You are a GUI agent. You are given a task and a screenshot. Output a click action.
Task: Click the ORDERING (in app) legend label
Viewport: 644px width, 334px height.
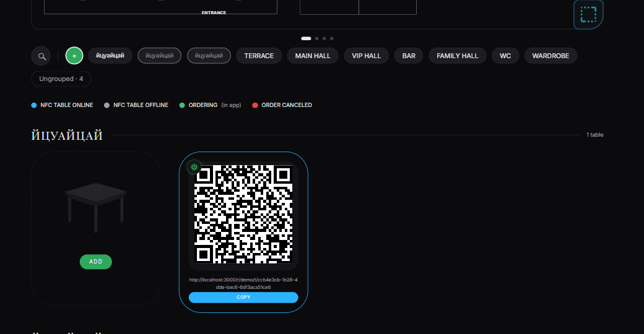(x=215, y=105)
